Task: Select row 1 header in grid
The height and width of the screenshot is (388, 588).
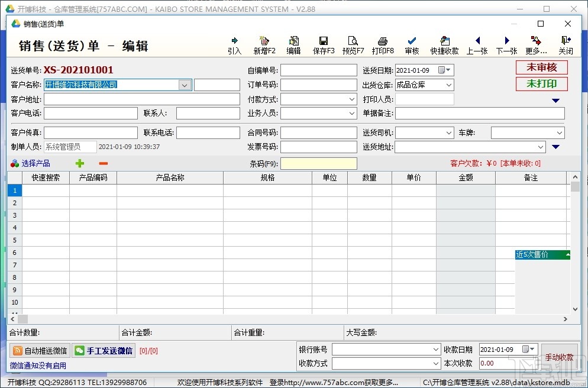Action: pos(15,190)
